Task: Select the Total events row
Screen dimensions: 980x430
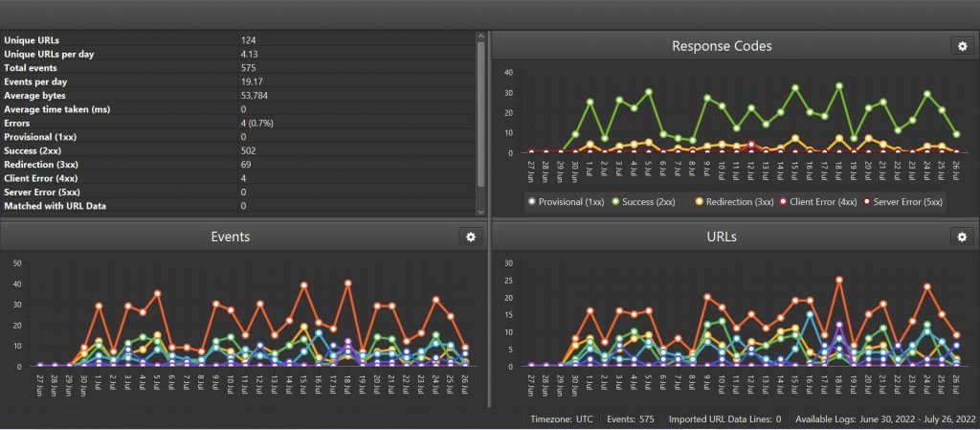Action: click(x=238, y=67)
